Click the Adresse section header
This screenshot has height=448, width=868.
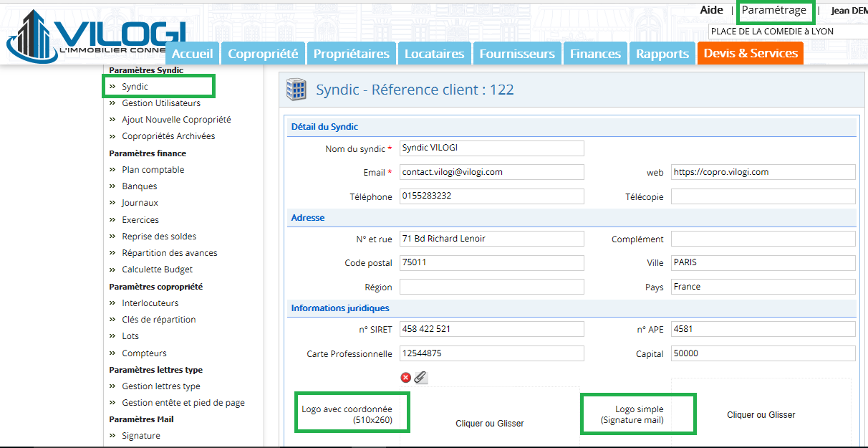(572, 217)
